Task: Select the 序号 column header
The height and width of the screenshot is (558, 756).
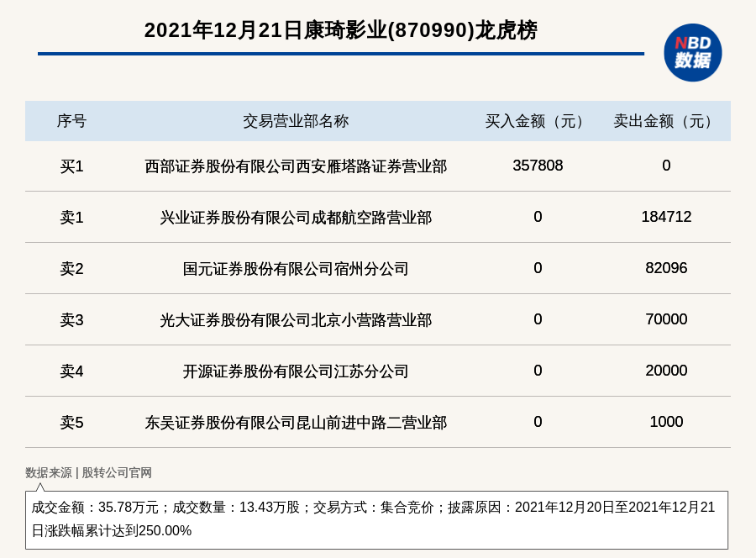Action: (71, 121)
